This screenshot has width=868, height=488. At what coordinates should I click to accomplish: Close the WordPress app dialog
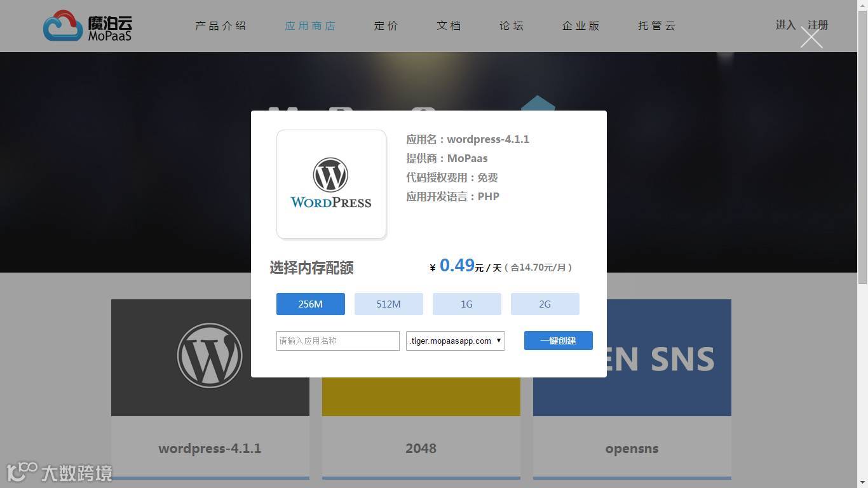click(811, 37)
